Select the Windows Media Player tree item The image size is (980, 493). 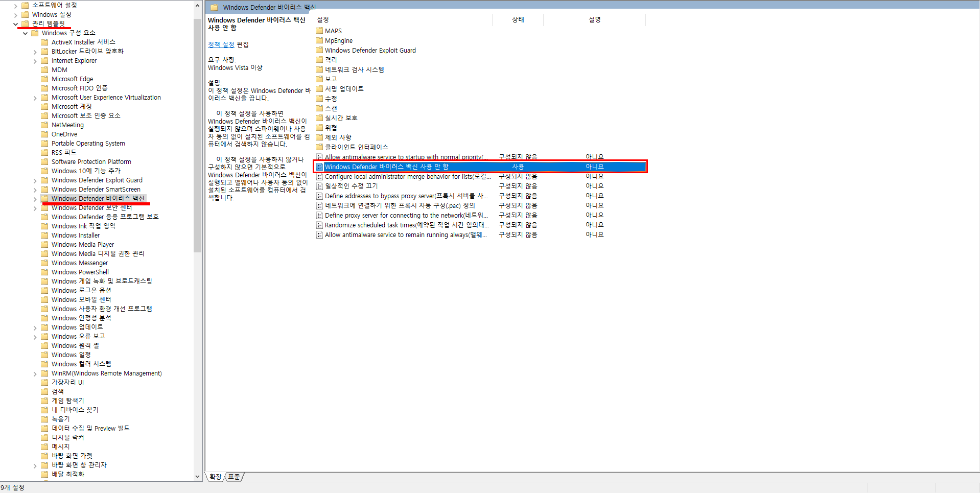pyautogui.click(x=82, y=245)
